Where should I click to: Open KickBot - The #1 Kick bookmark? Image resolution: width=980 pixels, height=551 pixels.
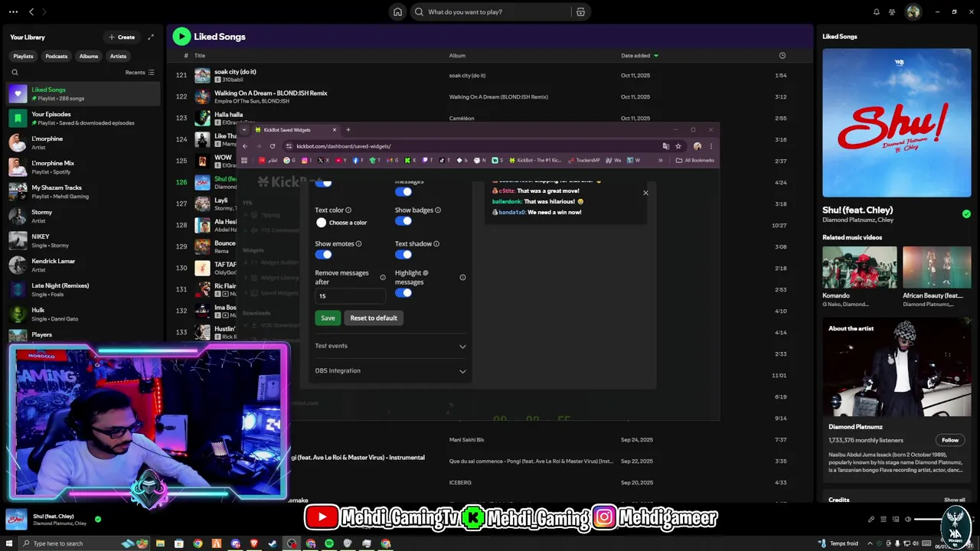[534, 160]
